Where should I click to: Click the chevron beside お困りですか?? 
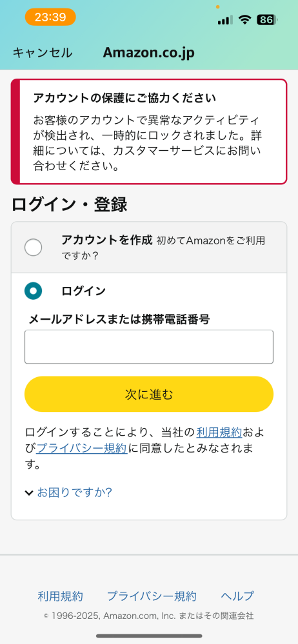[29, 493]
